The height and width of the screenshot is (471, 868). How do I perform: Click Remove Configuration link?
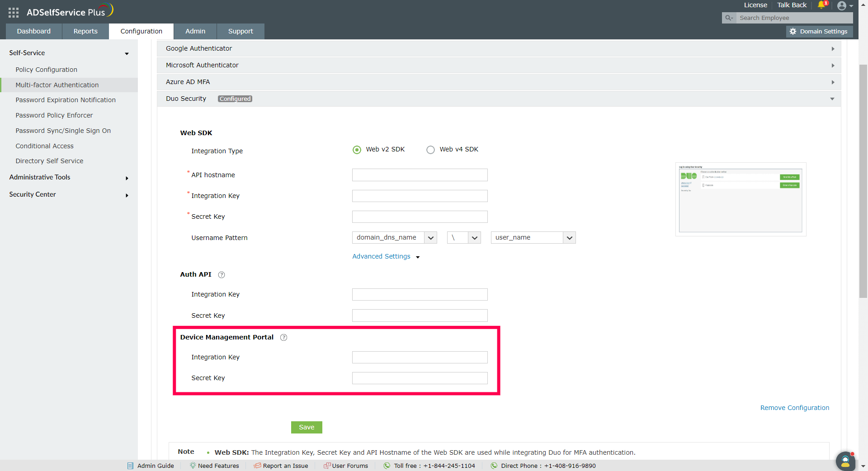pyautogui.click(x=795, y=408)
